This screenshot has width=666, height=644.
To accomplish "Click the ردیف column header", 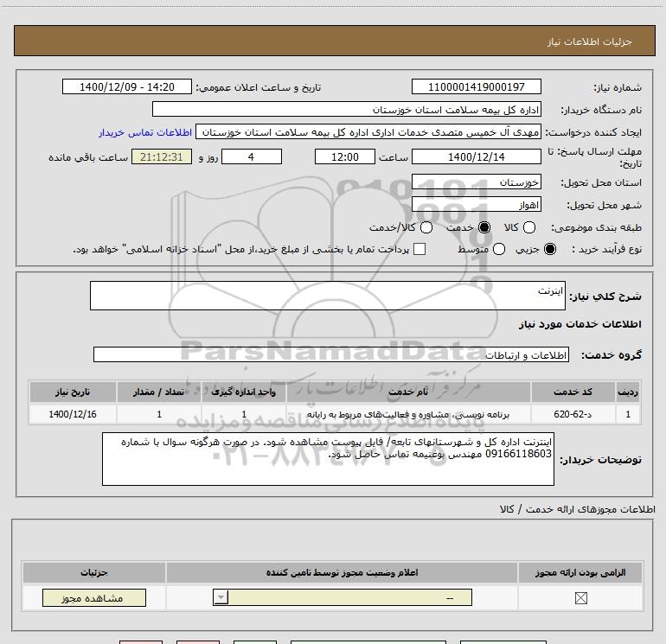I will (628, 392).
